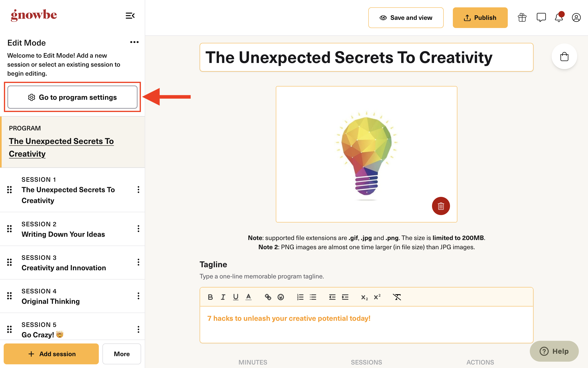Grab the drag handle for Session 4

[x=9, y=296]
